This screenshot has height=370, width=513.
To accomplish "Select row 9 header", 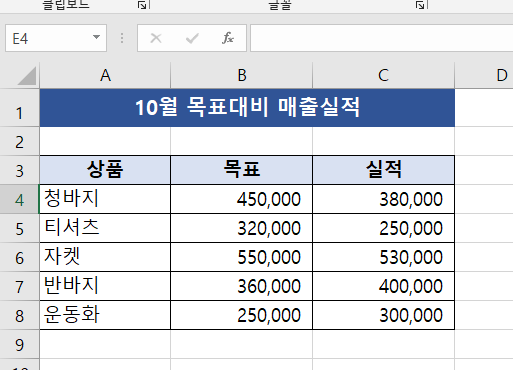I will [x=20, y=344].
